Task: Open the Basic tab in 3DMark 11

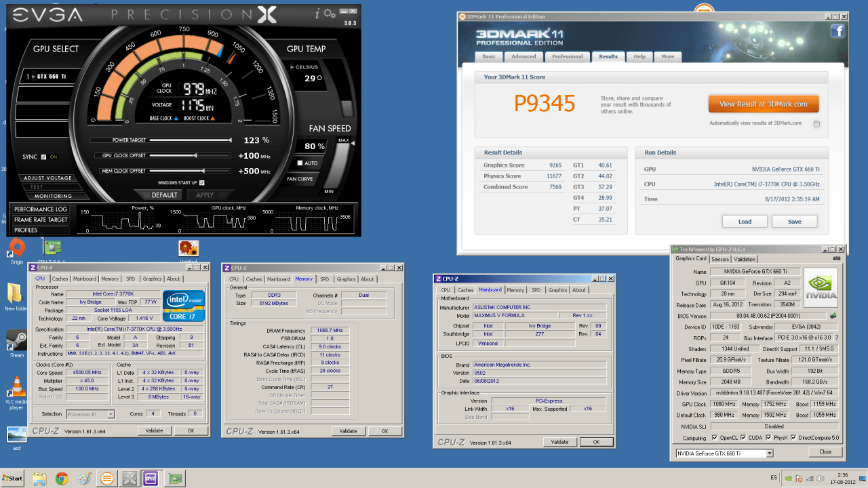Action: (x=488, y=56)
